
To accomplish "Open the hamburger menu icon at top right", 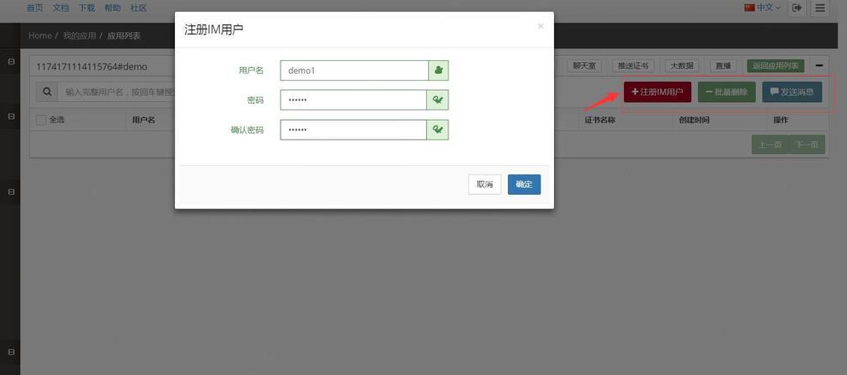I will point(819,8).
